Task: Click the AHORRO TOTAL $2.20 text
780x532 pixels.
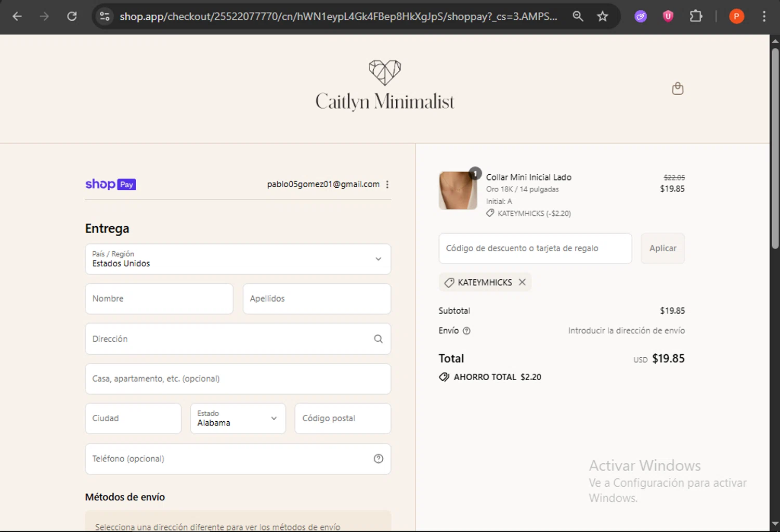Action: click(497, 377)
